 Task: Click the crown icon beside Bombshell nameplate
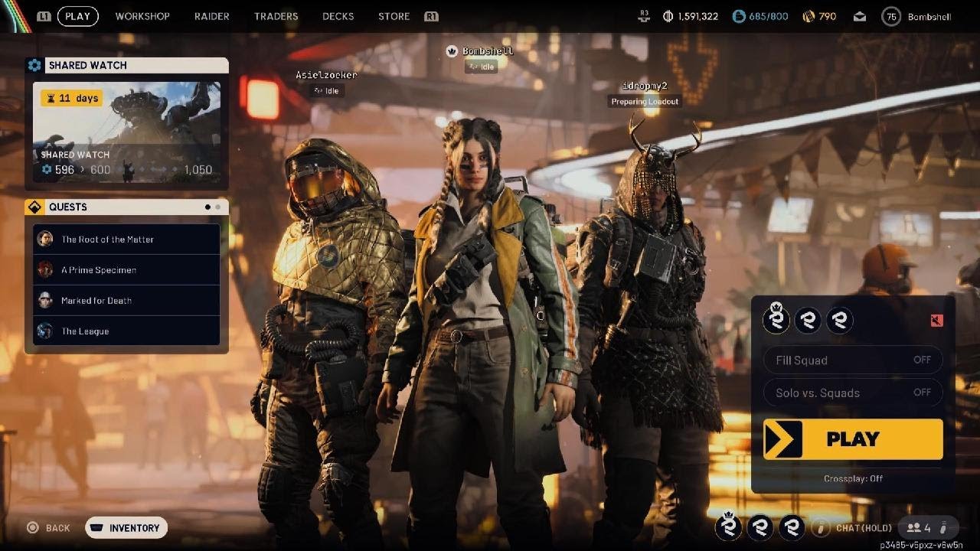(452, 51)
